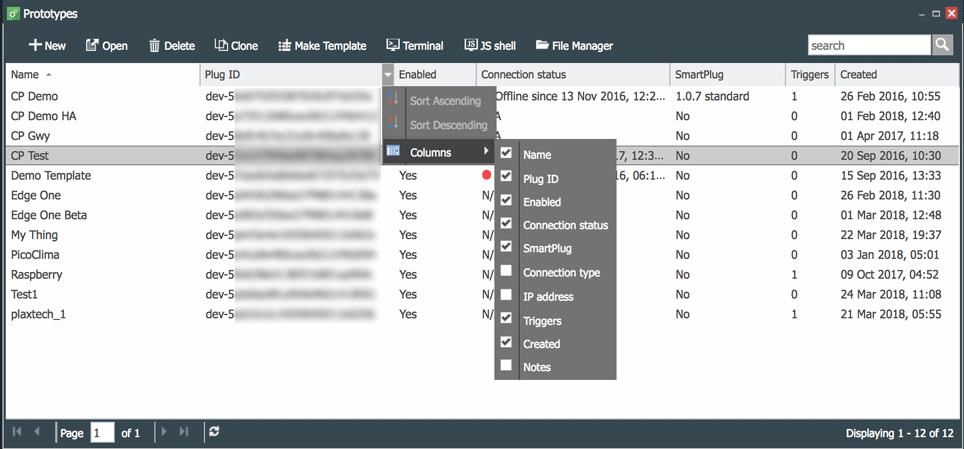Click the 21 Mar 2018, 05:55 date

coord(890,314)
